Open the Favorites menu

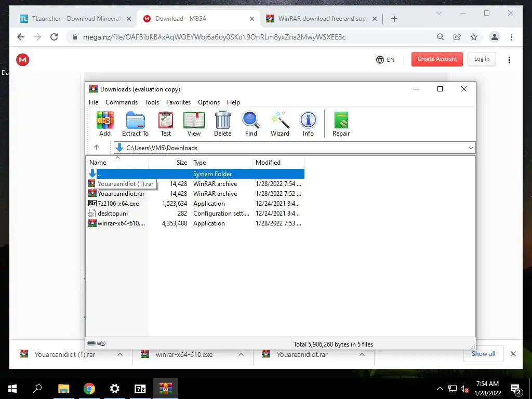(x=179, y=102)
